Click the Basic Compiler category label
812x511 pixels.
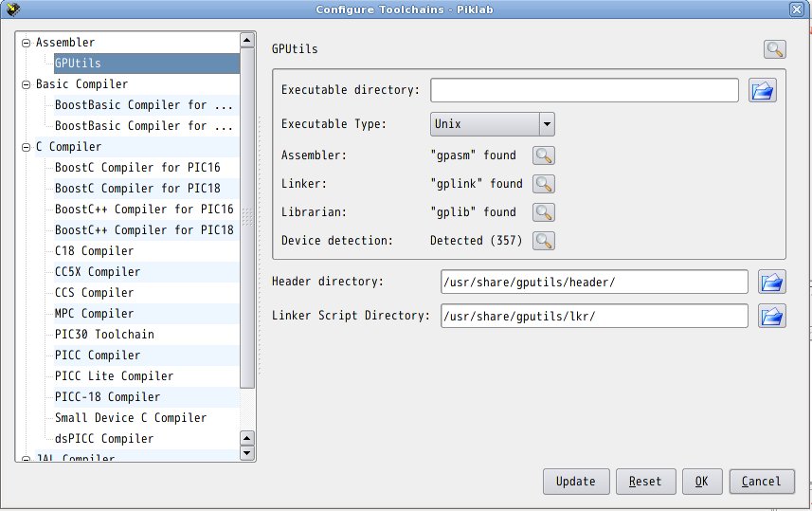[x=81, y=84]
